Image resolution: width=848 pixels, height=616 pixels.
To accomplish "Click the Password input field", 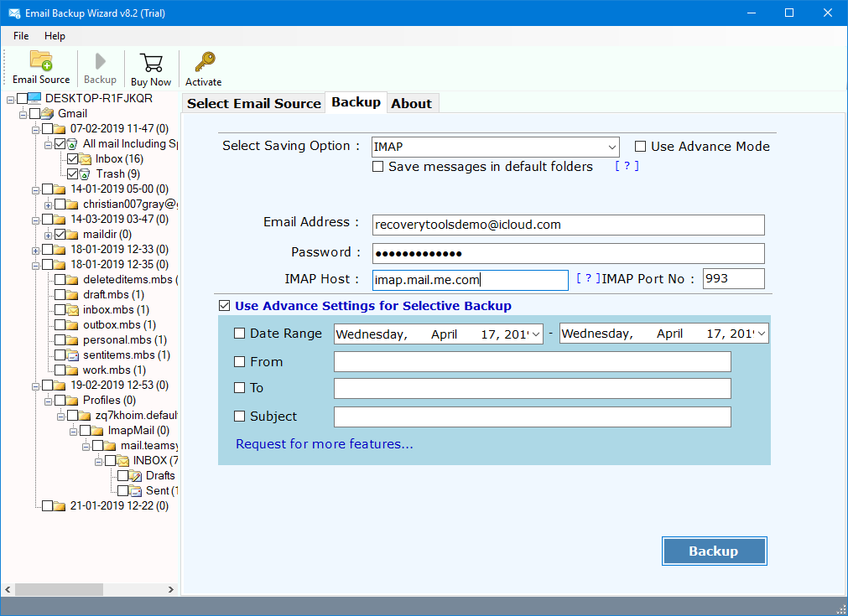I will tap(569, 253).
